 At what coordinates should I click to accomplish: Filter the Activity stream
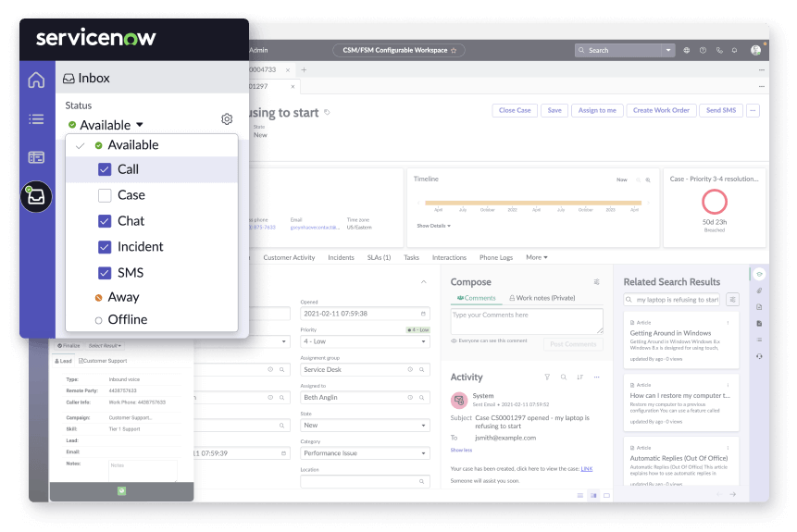547,377
